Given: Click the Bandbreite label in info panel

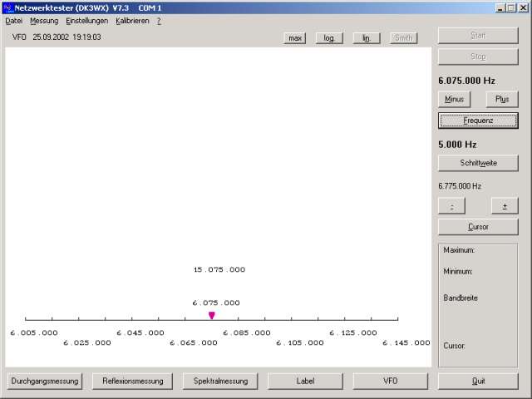Looking at the screenshot, I should coord(461,298).
